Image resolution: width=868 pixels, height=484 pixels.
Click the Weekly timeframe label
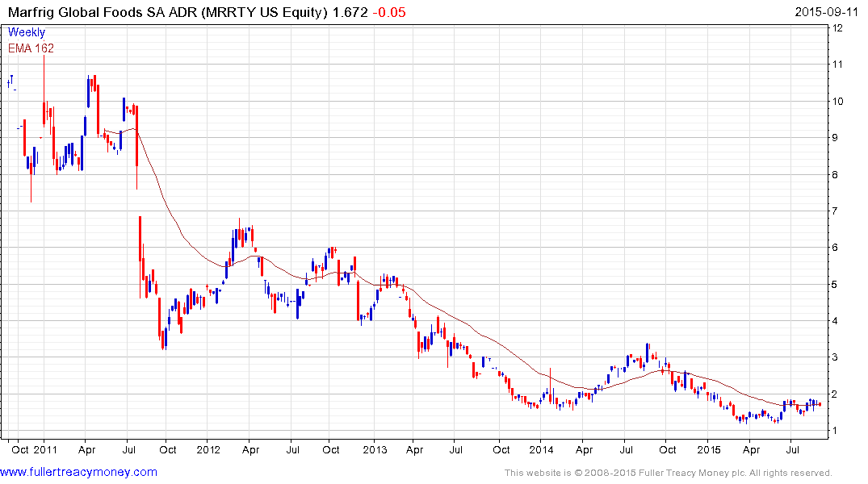pyautogui.click(x=27, y=32)
